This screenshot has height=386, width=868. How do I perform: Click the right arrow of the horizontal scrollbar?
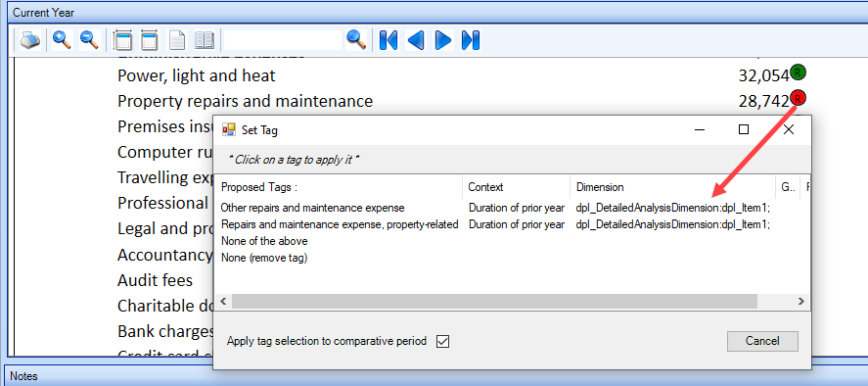pyautogui.click(x=801, y=301)
